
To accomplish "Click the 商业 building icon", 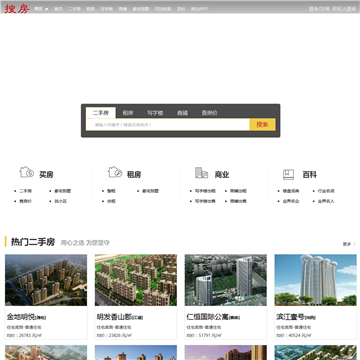I will (202, 172).
